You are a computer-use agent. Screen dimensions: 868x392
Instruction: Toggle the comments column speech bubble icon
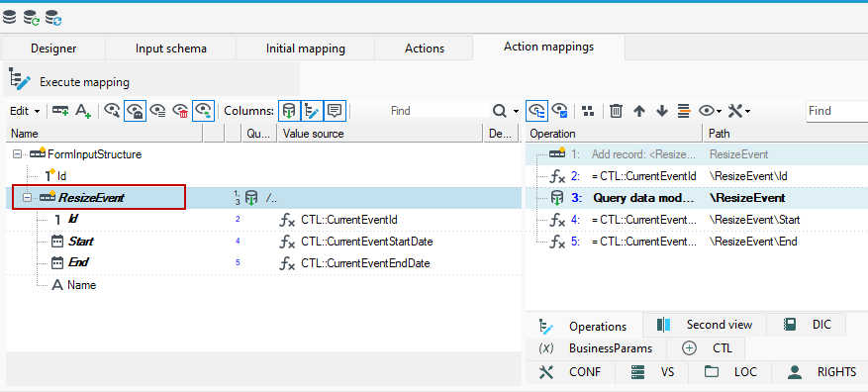coord(335,111)
